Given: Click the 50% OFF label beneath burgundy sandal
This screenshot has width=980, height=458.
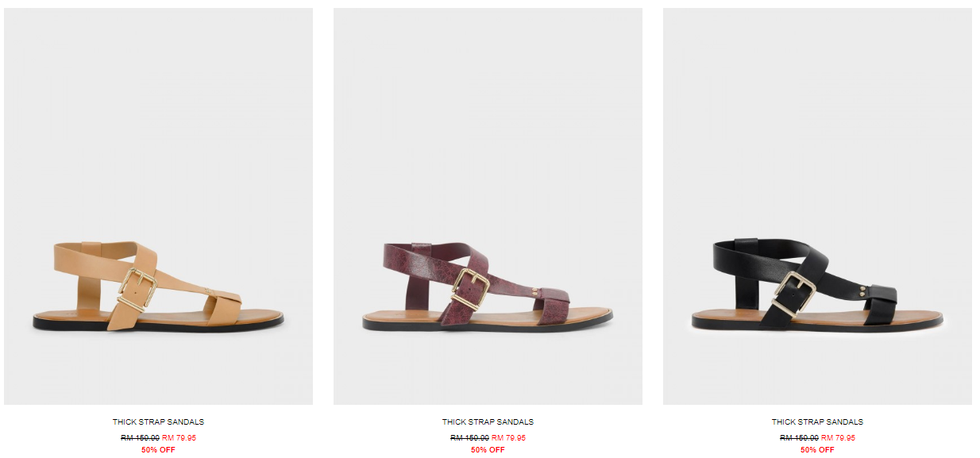Looking at the screenshot, I should [x=488, y=450].
